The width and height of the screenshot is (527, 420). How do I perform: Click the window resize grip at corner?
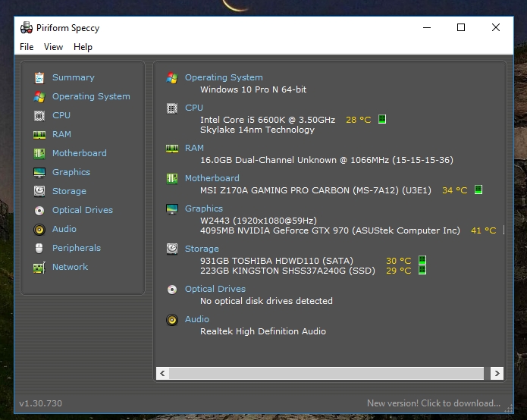point(509,409)
